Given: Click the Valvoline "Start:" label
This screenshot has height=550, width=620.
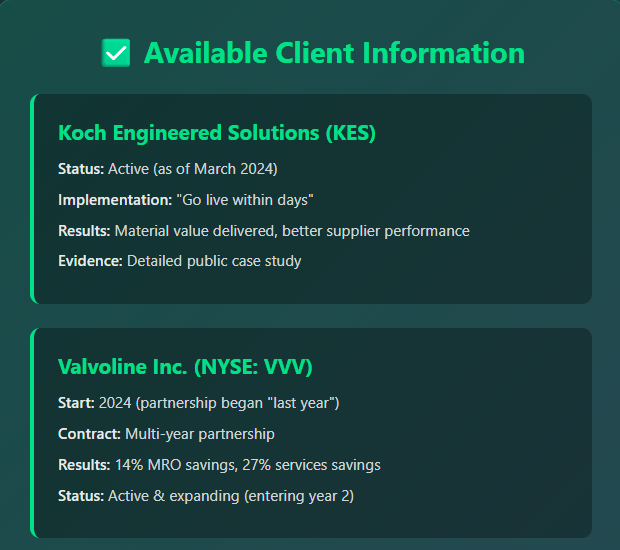Looking at the screenshot, I should pos(76,402).
